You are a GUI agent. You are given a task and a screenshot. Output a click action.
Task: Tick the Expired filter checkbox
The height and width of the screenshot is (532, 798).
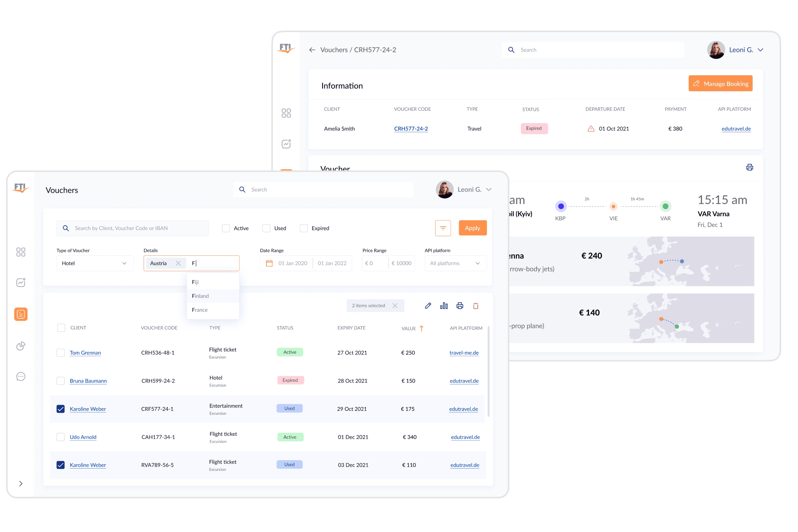click(x=304, y=228)
